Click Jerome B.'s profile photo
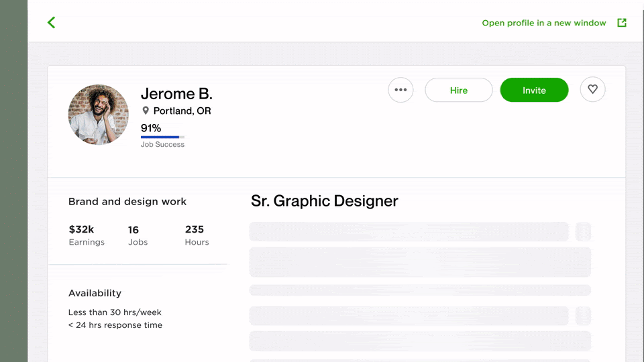This screenshot has width=644, height=362. coord(98,115)
